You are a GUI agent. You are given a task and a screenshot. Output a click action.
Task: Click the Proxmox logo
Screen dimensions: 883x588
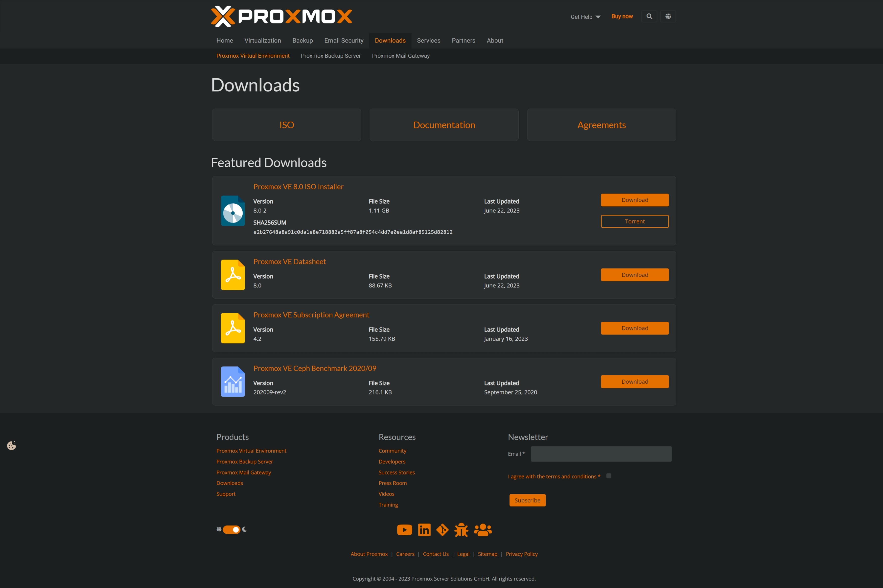pos(281,17)
